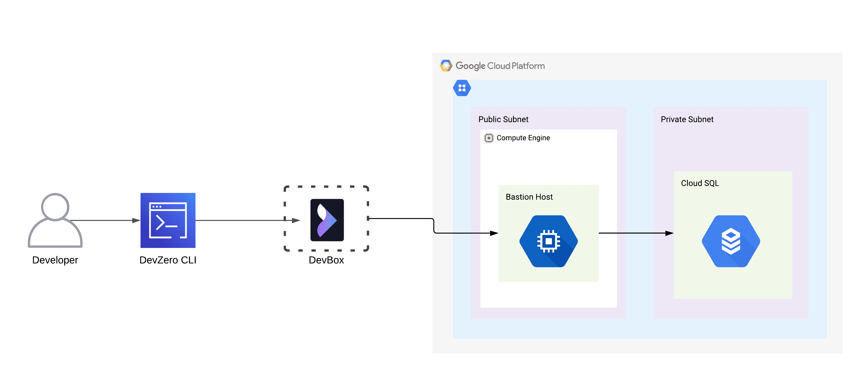This screenshot has width=868, height=381.
Task: Select the Cloud SQL database hexagon icon
Action: tap(731, 241)
